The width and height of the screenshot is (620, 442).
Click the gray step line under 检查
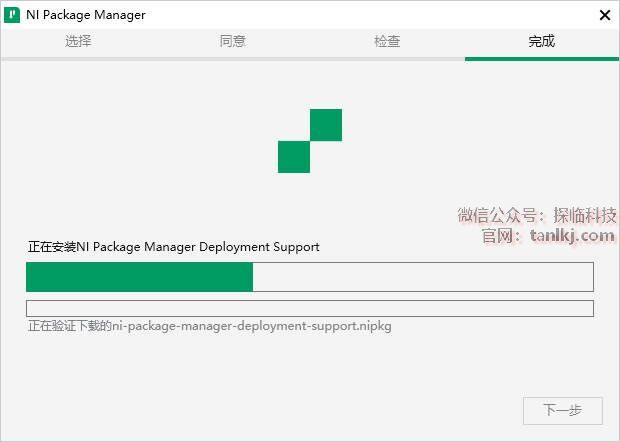pyautogui.click(x=387, y=59)
